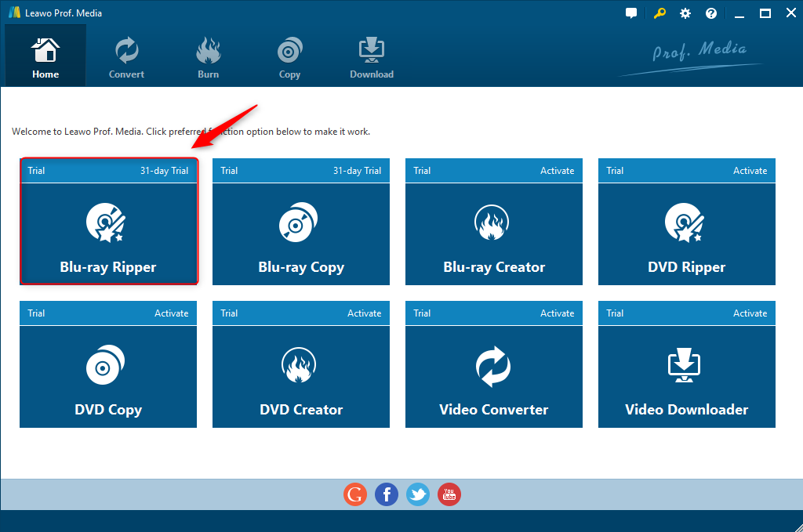The width and height of the screenshot is (803, 532).
Task: Click Activate on the Video Converter tile
Action: tap(557, 313)
